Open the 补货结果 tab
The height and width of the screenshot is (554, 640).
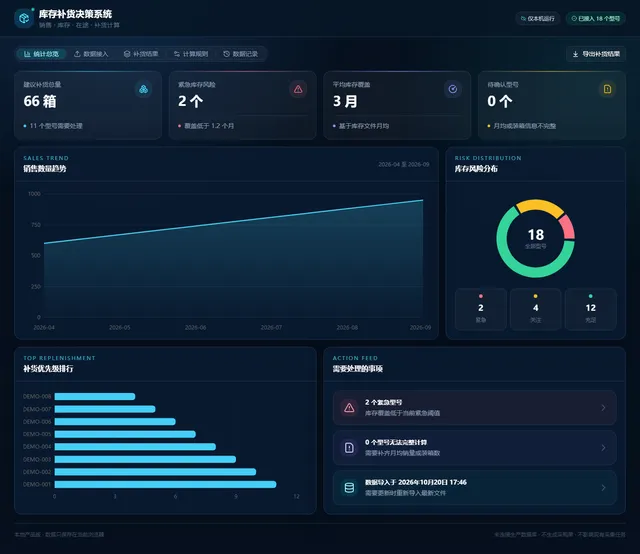tap(141, 54)
